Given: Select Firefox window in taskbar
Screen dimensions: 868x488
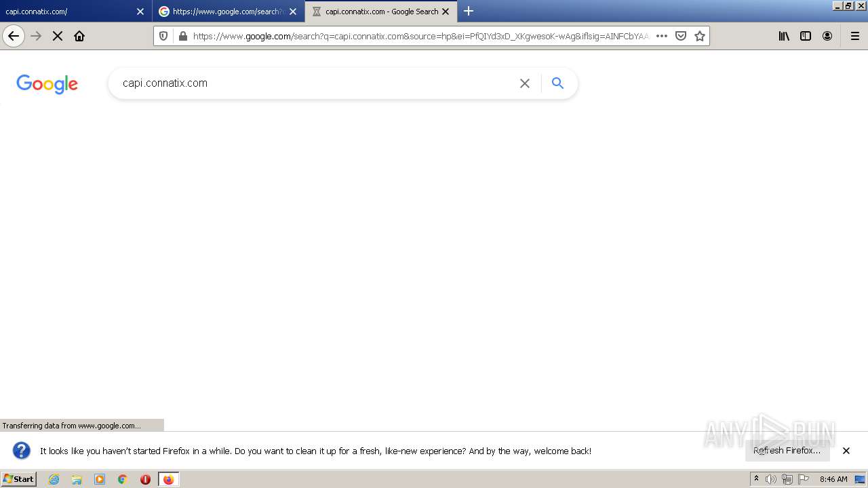Looking at the screenshot, I should (169, 479).
